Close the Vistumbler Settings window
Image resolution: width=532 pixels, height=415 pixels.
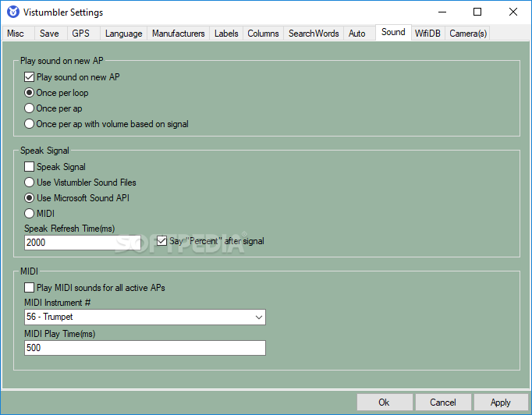click(513, 12)
